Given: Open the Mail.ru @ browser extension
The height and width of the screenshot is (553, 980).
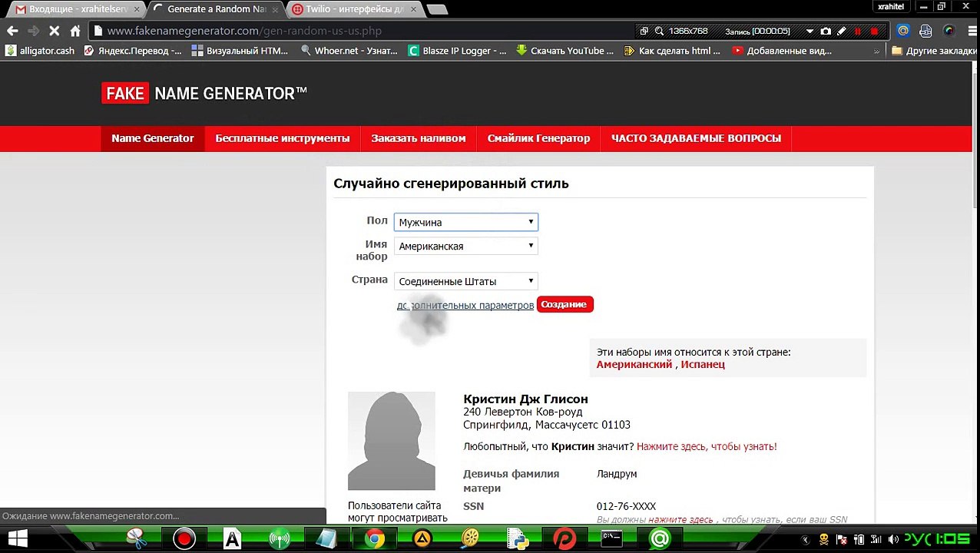Looking at the screenshot, I should pyautogui.click(x=903, y=31).
